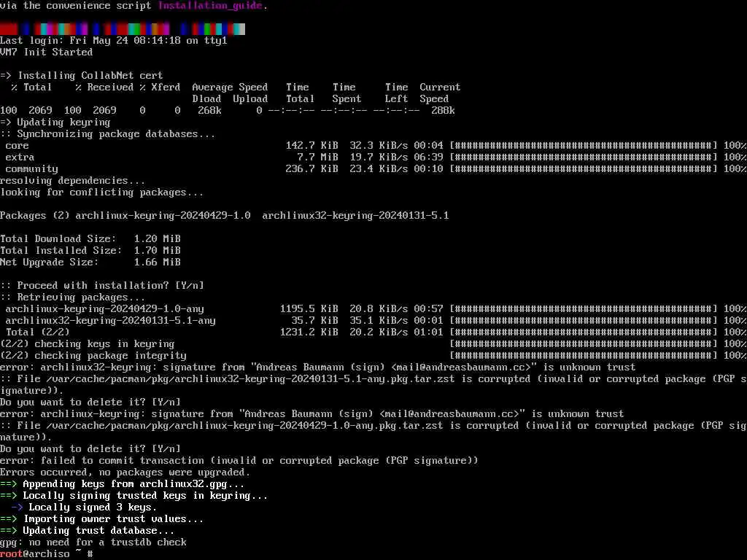Select the '35.7 KiB' size value
The height and width of the screenshot is (560, 747).
tap(314, 321)
